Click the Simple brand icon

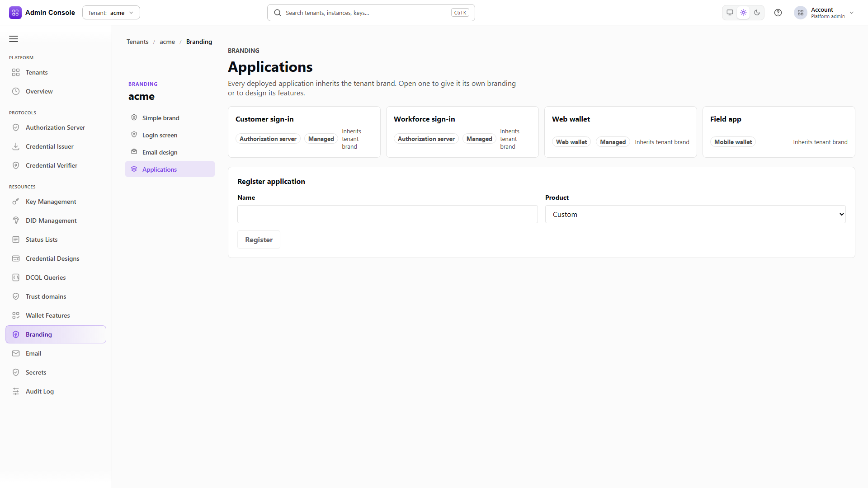coord(134,117)
